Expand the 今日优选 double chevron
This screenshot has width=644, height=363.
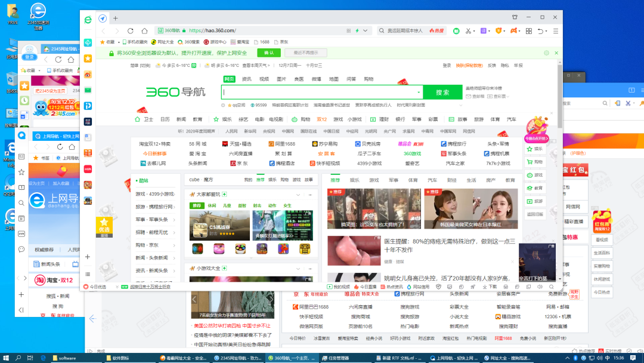pyautogui.click(x=117, y=287)
